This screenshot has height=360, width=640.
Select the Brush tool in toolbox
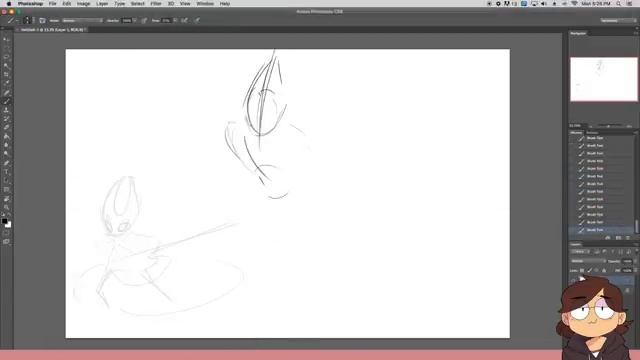(6, 101)
